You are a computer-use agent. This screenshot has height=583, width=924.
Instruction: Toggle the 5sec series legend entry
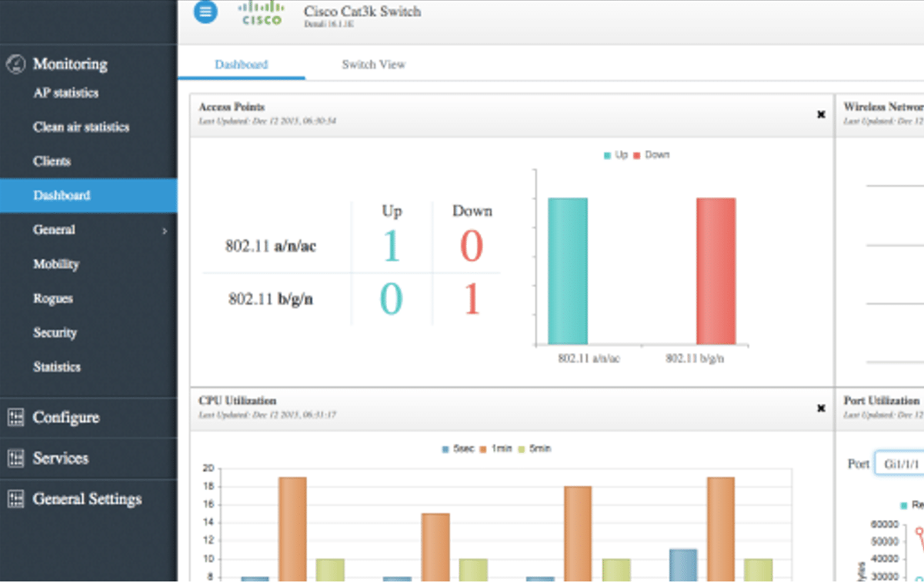coord(458,448)
